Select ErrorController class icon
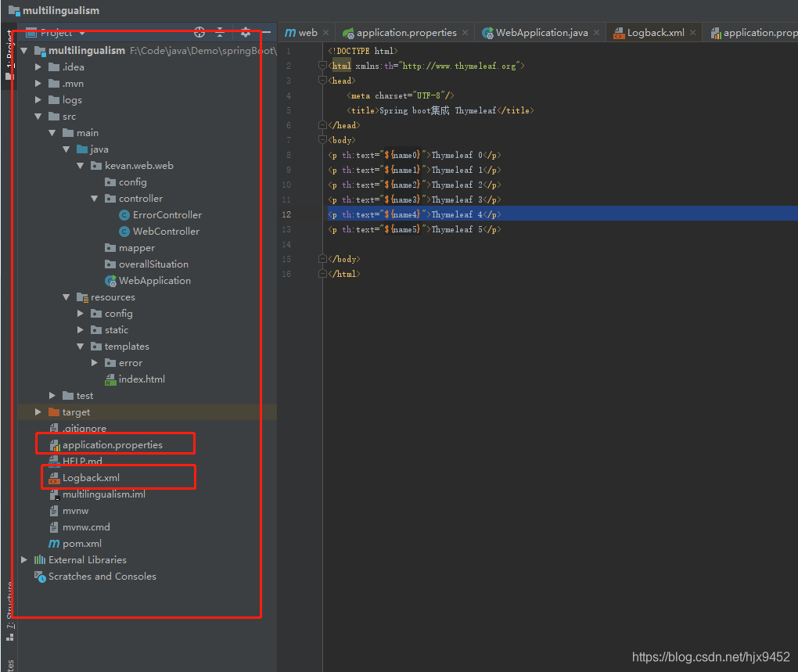 124,215
